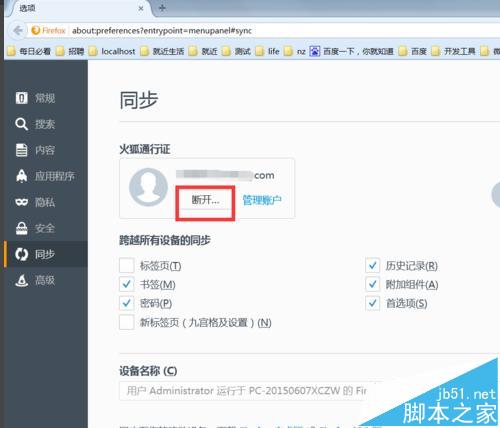The width and height of the screenshot is (500, 428).
Task: Uncheck the 附加组件(A) sync checkbox
Action: coord(373,284)
